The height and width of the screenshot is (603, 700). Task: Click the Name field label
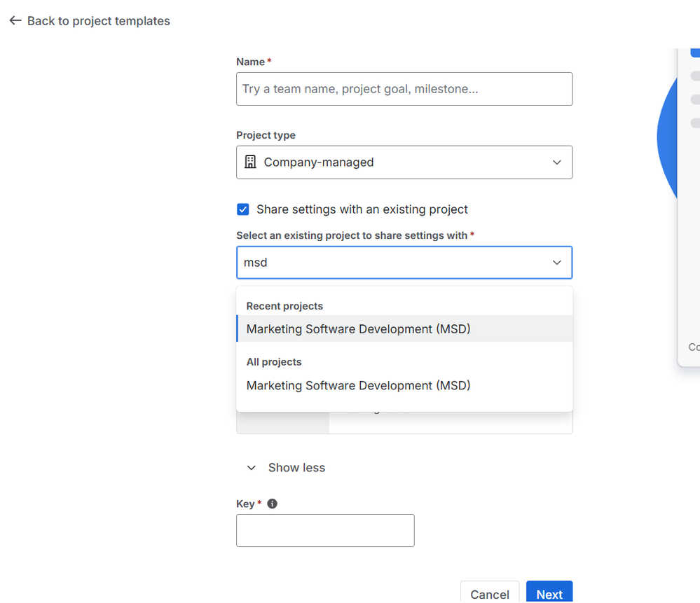(250, 62)
